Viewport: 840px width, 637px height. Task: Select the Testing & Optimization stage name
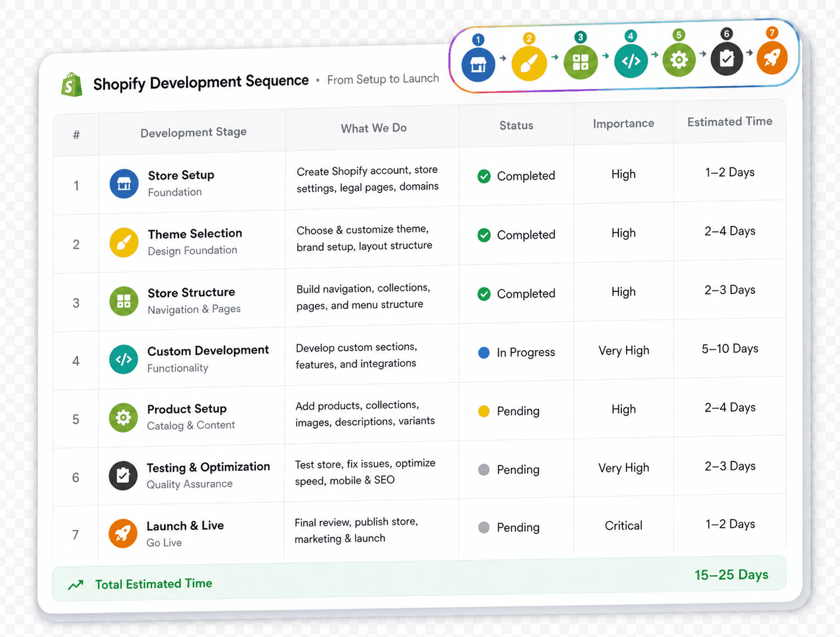click(x=208, y=467)
